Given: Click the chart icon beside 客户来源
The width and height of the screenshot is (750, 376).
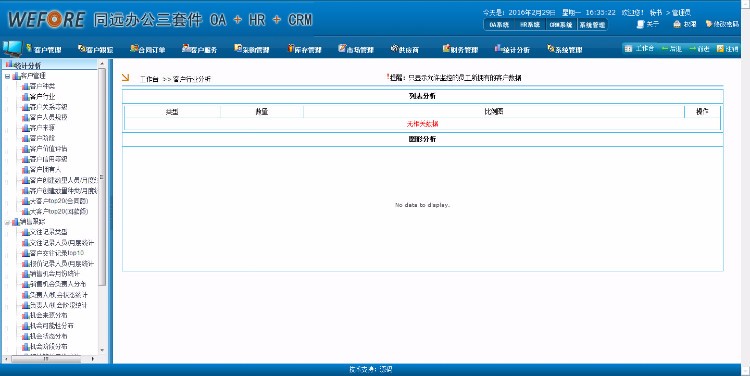Looking at the screenshot, I should click(x=25, y=128).
